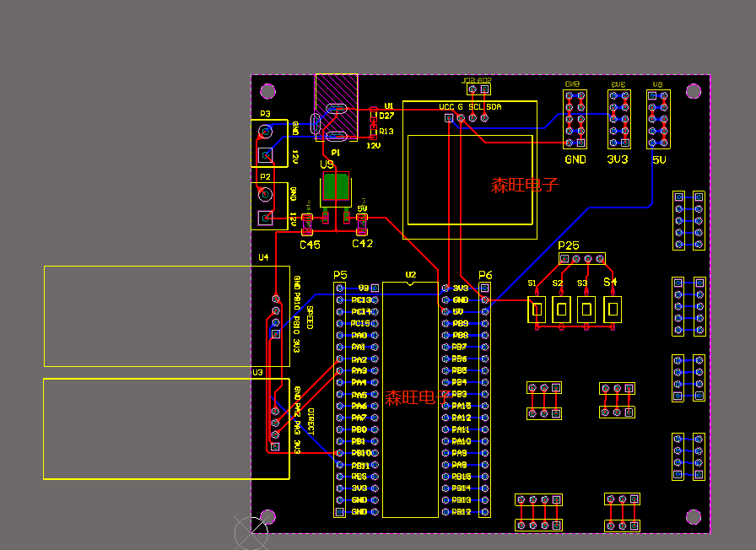
Task: Click the PB11 pin label
Action: coord(360,466)
